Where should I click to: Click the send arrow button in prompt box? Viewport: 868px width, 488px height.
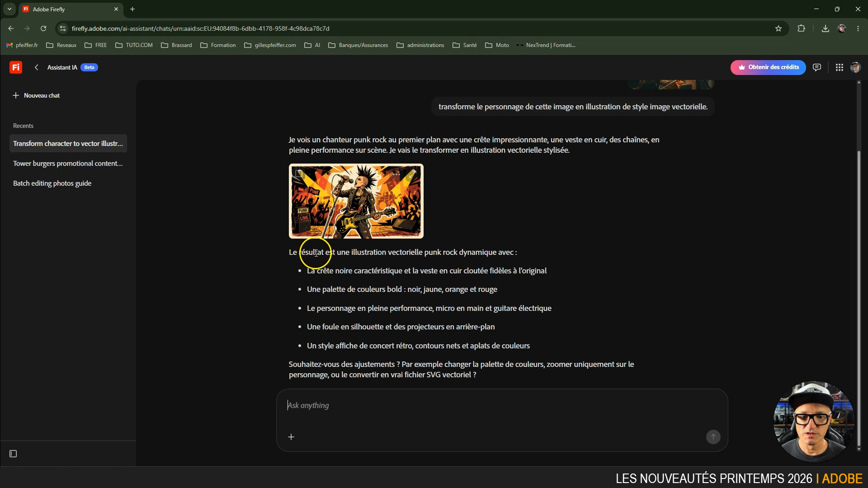pyautogui.click(x=713, y=437)
